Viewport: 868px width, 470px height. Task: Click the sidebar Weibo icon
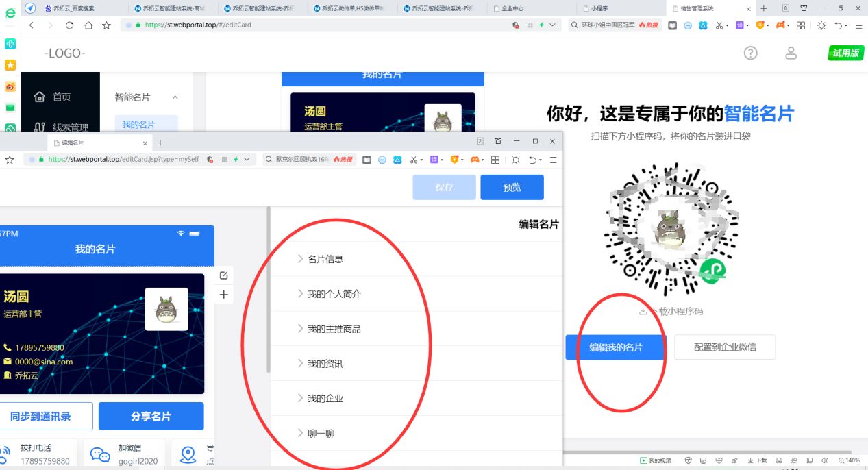10,86
